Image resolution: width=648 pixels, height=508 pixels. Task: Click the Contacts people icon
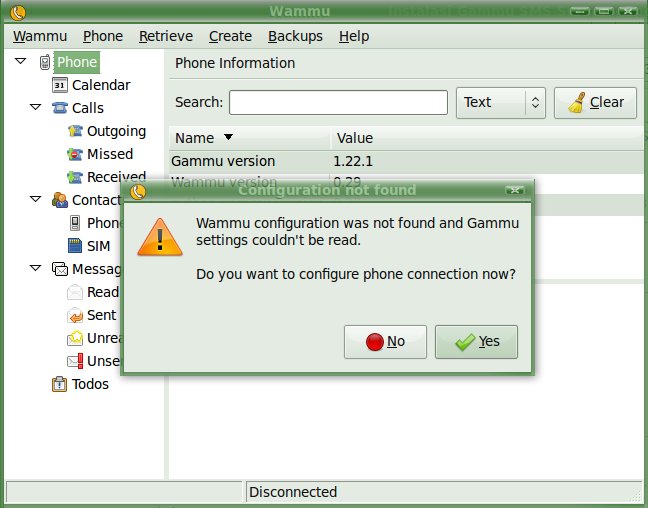60,200
